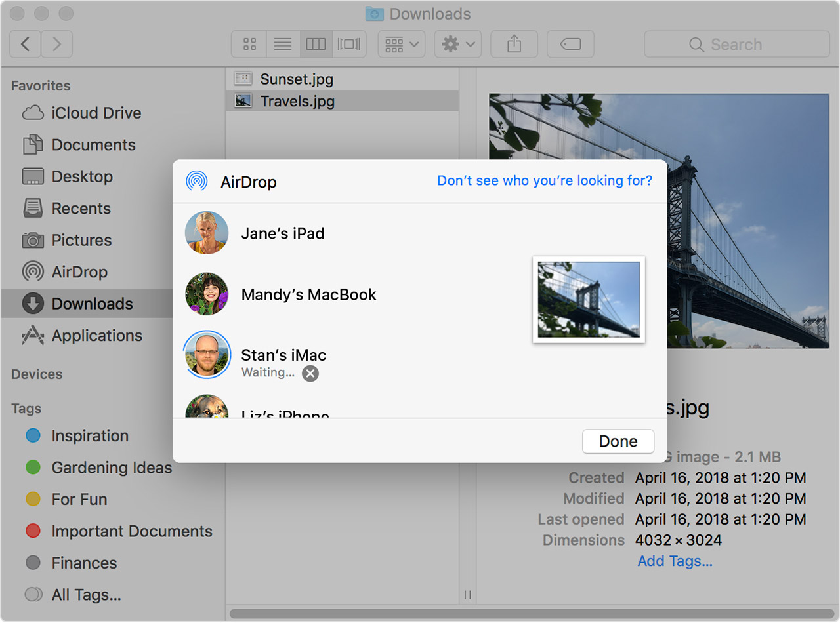The width and height of the screenshot is (840, 623).
Task: Open Applications from the sidebar
Action: 95,335
